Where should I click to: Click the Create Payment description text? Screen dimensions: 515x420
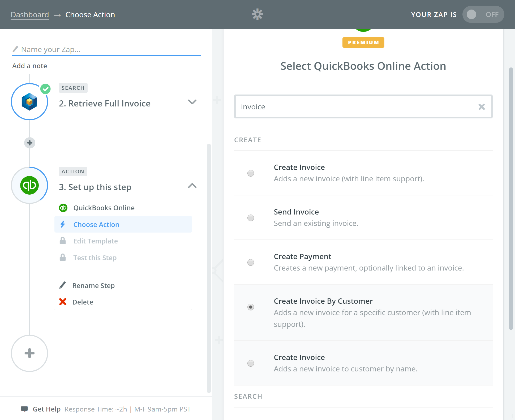pyautogui.click(x=369, y=268)
